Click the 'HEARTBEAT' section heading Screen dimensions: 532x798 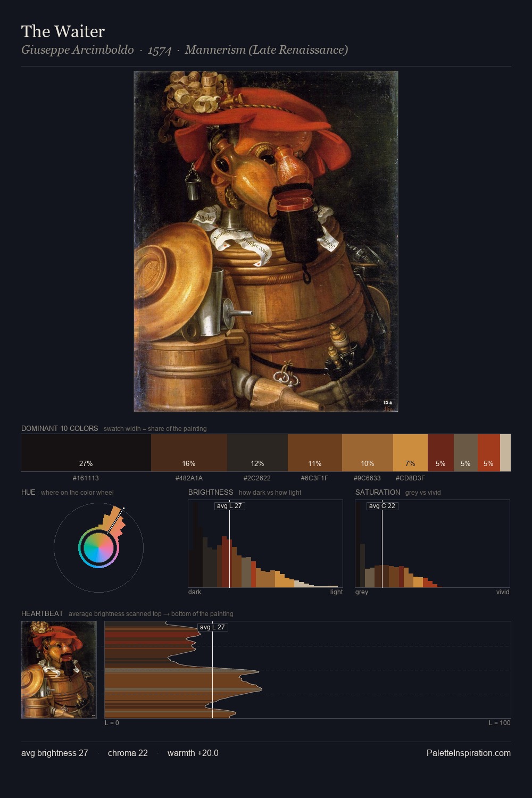pyautogui.click(x=42, y=613)
